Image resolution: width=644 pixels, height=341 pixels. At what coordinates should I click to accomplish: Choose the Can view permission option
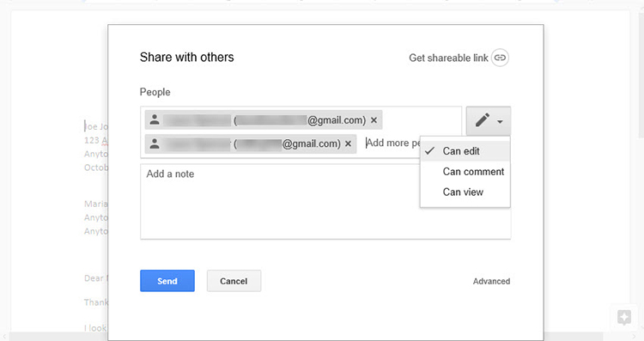tap(465, 192)
